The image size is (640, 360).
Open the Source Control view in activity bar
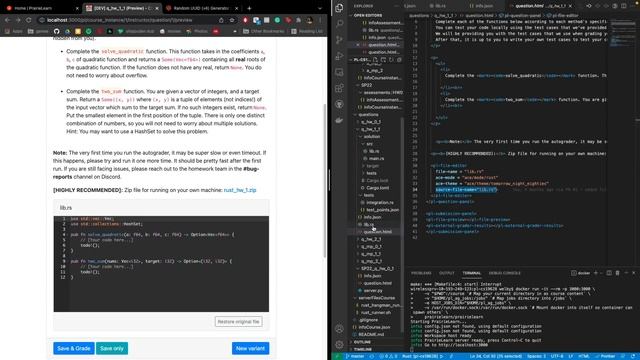point(339,40)
